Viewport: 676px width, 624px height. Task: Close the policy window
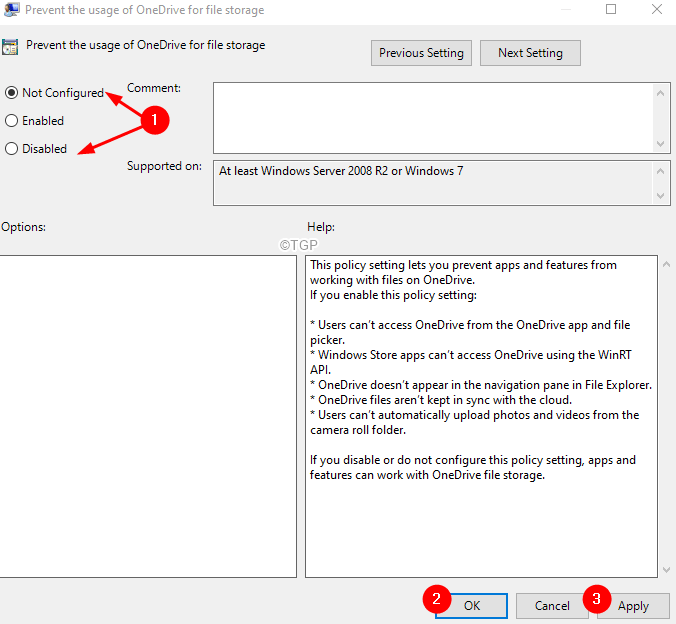[657, 9]
